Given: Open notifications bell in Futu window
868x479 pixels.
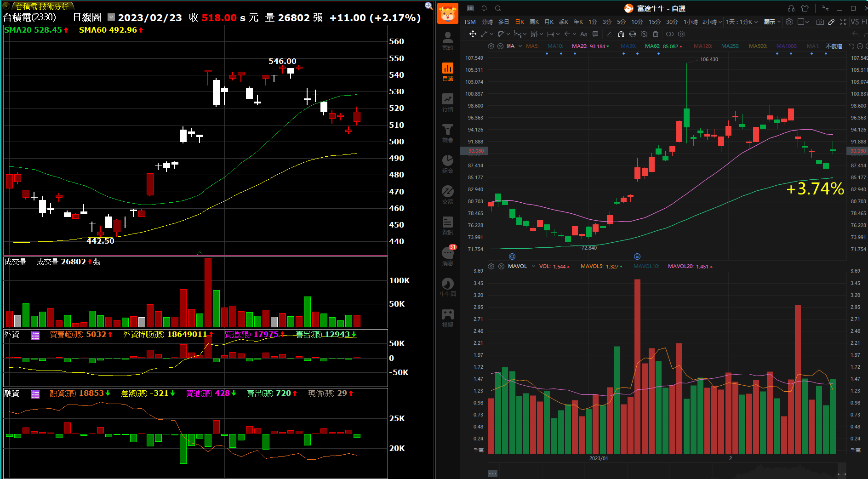Looking at the screenshot, I should tap(484, 8).
